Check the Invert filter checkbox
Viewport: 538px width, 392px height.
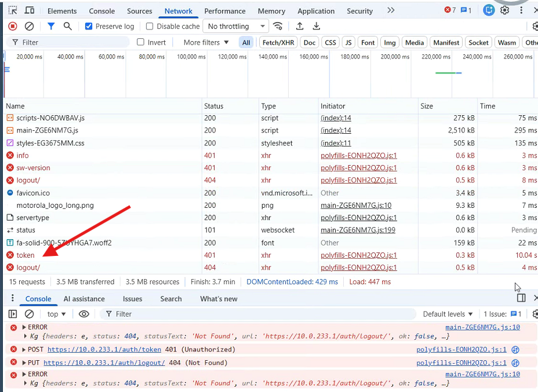140,42
